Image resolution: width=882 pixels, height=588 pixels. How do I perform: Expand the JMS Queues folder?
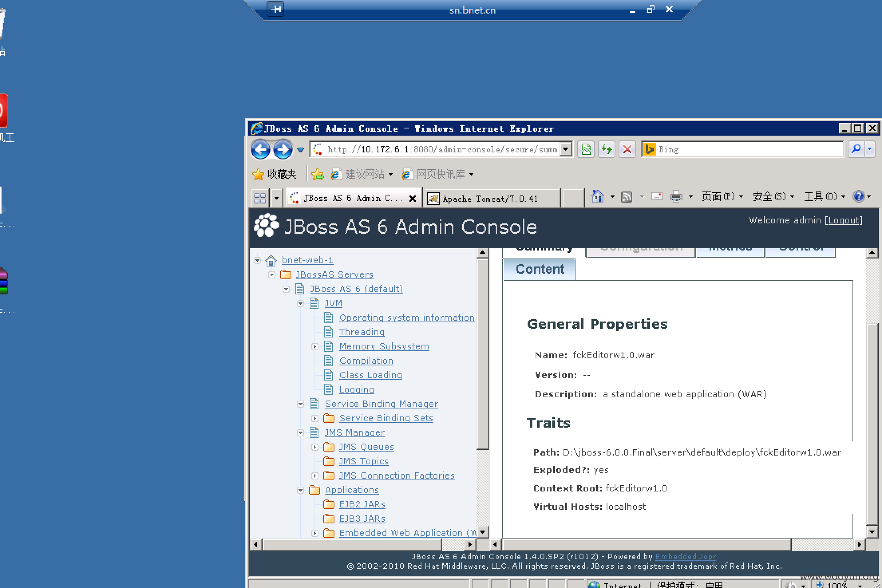315,447
